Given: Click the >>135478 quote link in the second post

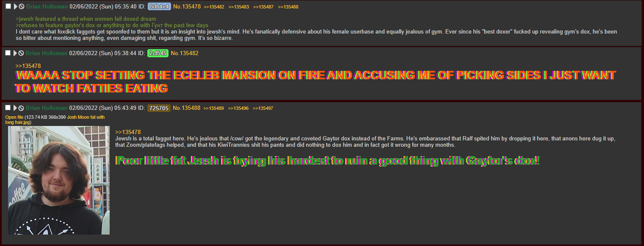Looking at the screenshot, I should pos(28,66).
